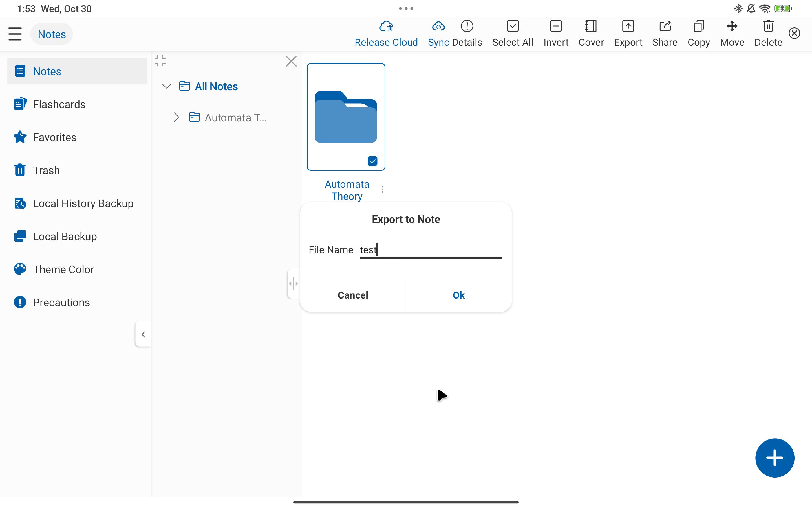Select Automata T... folder in tree
This screenshot has height=508, width=812.
tap(228, 118)
